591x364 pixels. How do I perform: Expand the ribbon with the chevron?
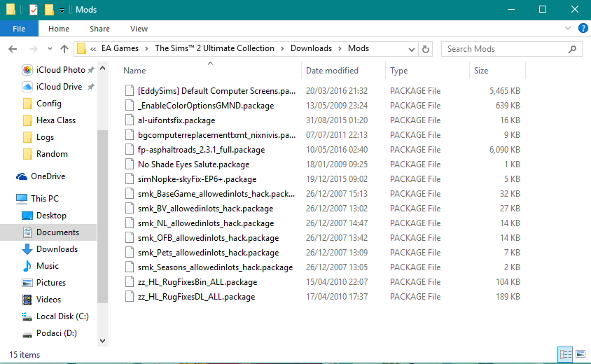coord(568,29)
